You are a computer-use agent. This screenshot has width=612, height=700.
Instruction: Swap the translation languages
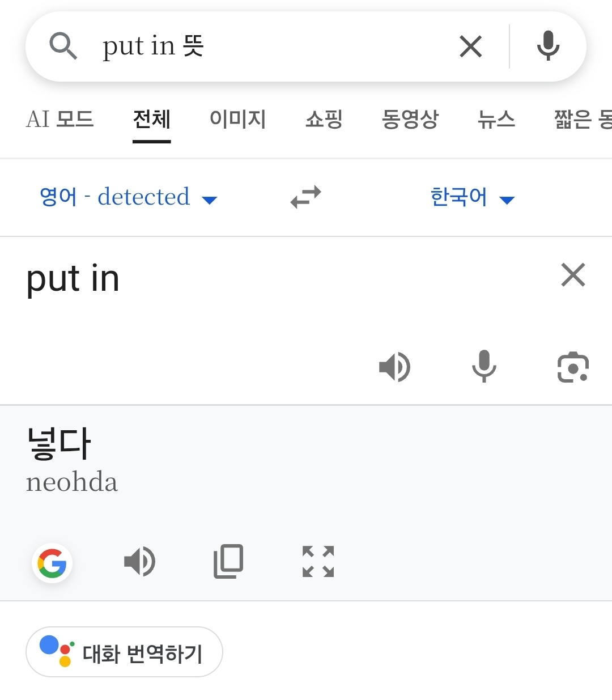305,197
